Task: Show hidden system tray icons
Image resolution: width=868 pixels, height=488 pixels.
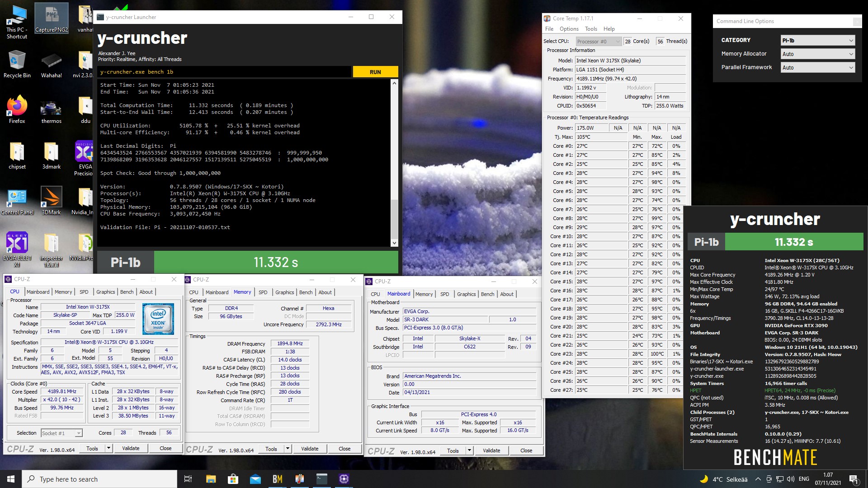Action: [x=758, y=479]
